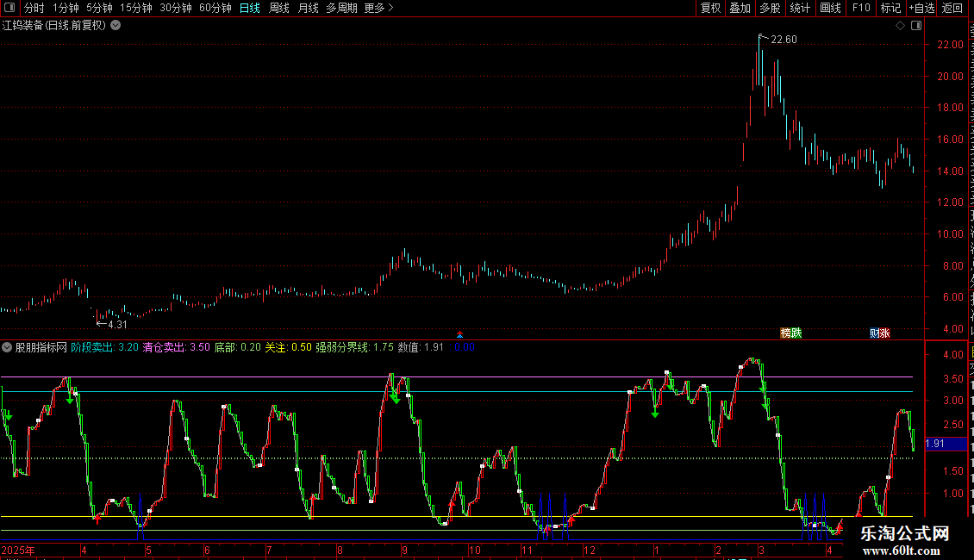Select the 60分钟 period tab
974x560 pixels.
(215, 8)
